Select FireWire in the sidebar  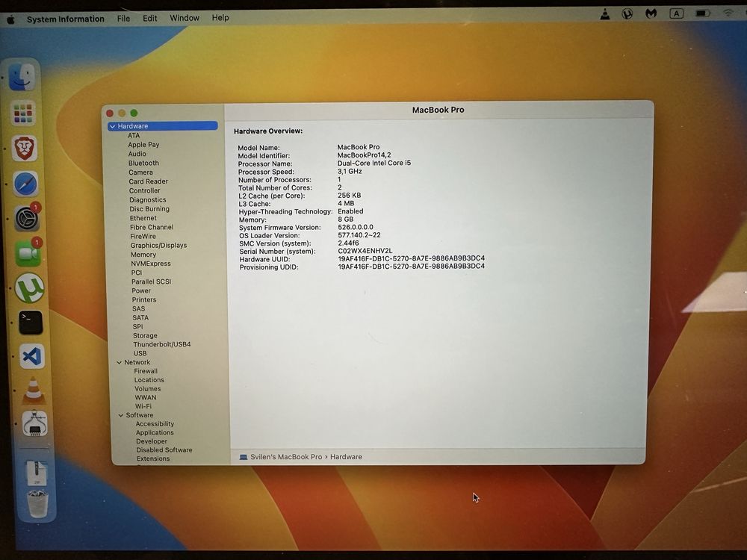[143, 236]
